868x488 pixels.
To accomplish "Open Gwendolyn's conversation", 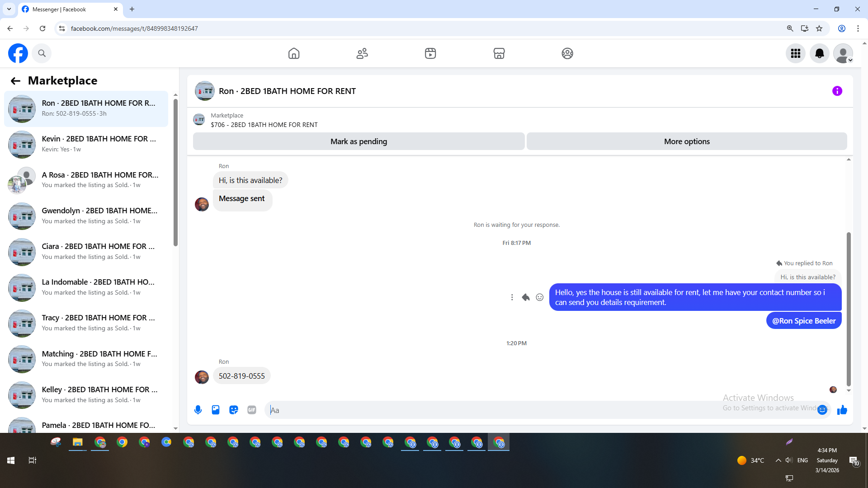I will pyautogui.click(x=86, y=216).
